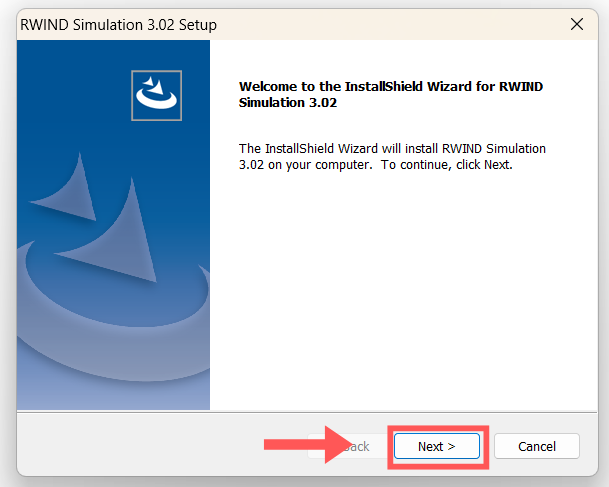Click the title bar text RWIND Simulation 3.02 Setup
Image resolution: width=609 pixels, height=487 pixels.
[119, 24]
